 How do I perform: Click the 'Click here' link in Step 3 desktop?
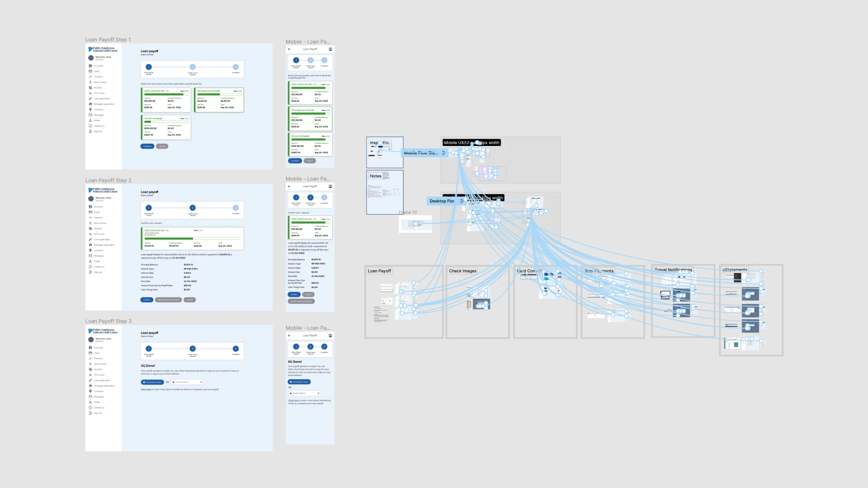(x=146, y=389)
